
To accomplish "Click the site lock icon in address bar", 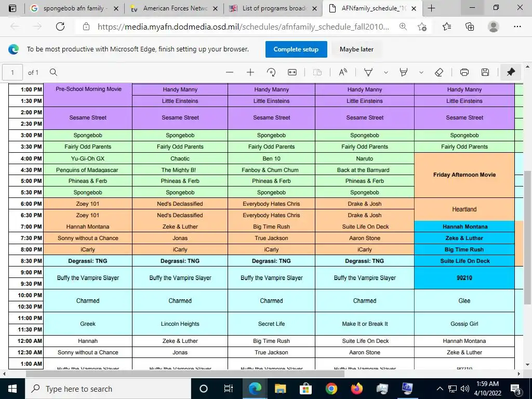I will tap(86, 26).
